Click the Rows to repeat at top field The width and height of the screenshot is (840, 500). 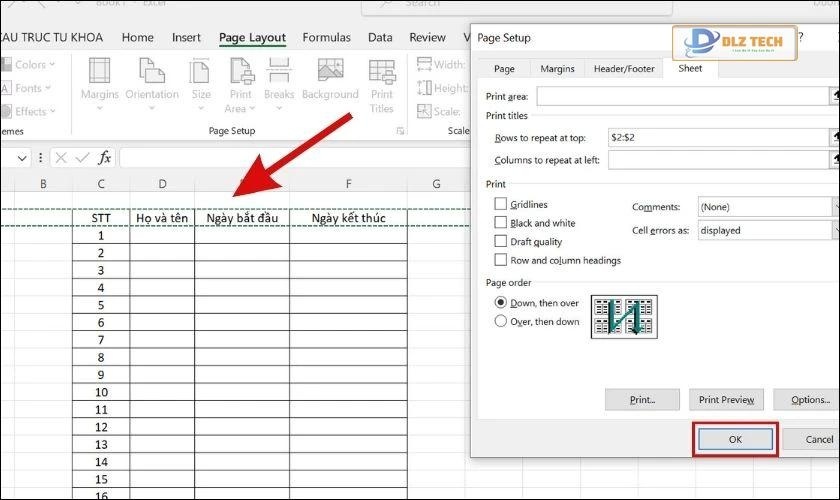pyautogui.click(x=717, y=137)
